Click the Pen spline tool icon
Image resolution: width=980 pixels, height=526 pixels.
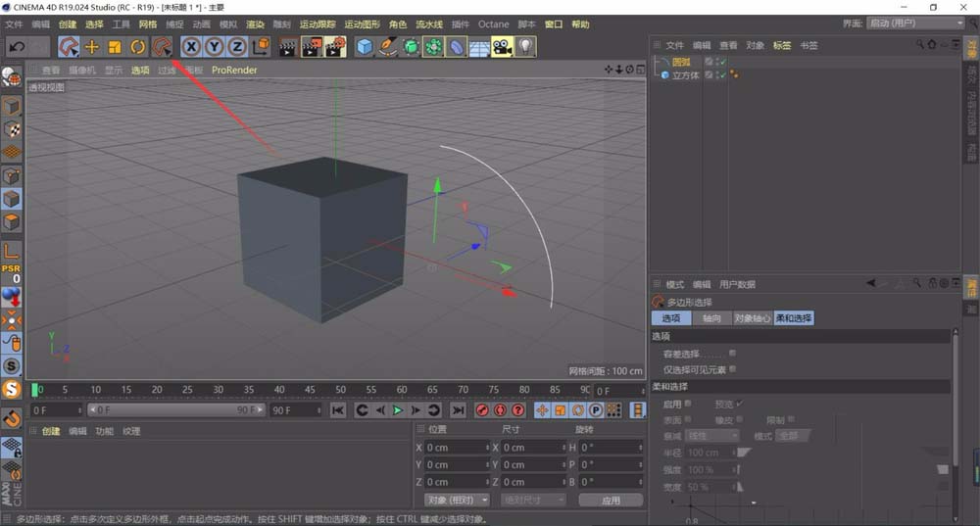(x=387, y=47)
